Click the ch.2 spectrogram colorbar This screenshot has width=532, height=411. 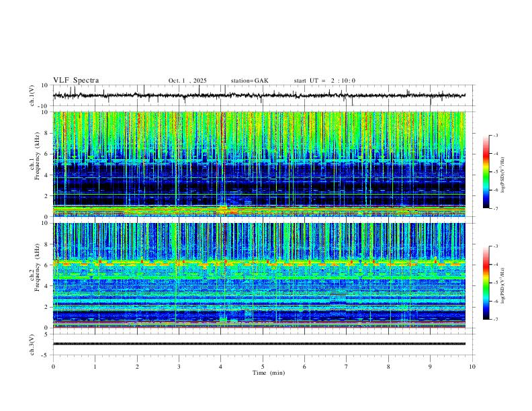click(486, 283)
